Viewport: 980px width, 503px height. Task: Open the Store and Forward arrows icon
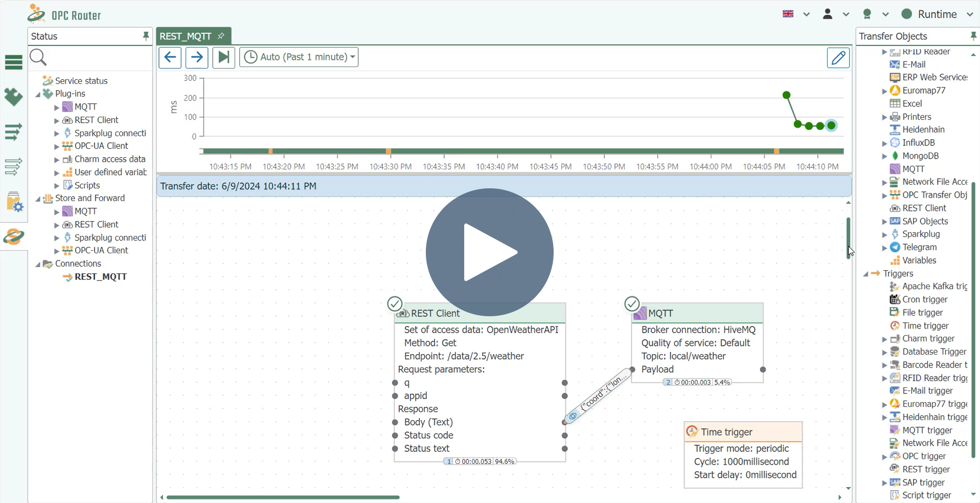click(13, 132)
